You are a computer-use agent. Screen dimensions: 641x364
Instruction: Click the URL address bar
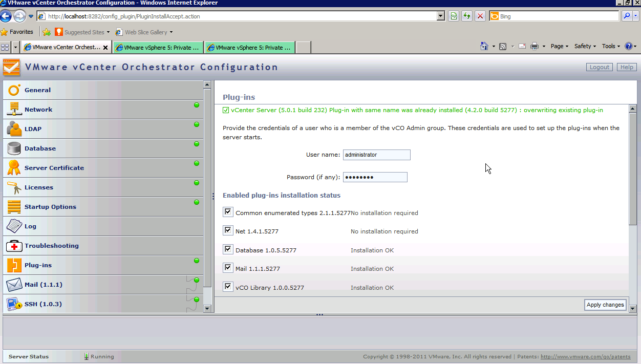point(241,16)
